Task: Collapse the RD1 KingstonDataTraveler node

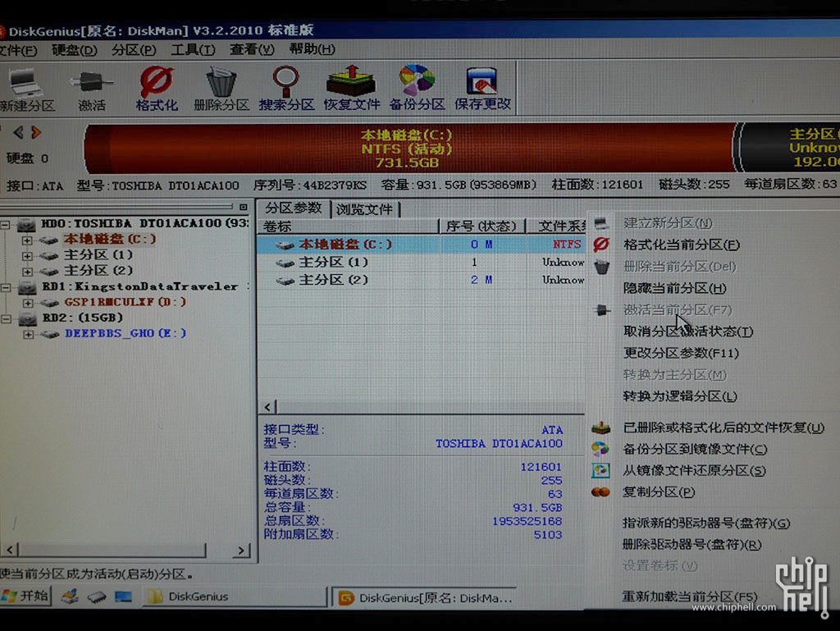Action: [6, 288]
